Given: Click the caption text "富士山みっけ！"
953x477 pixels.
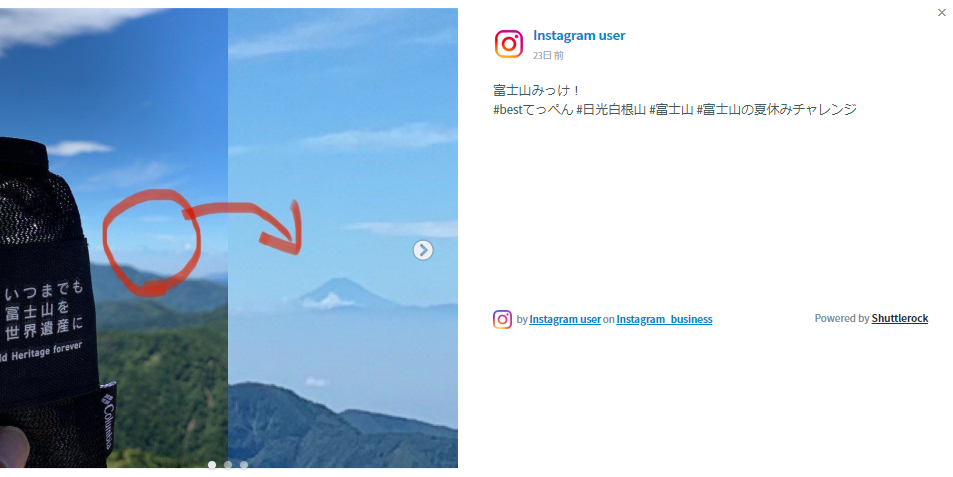Looking at the screenshot, I should pos(537,91).
